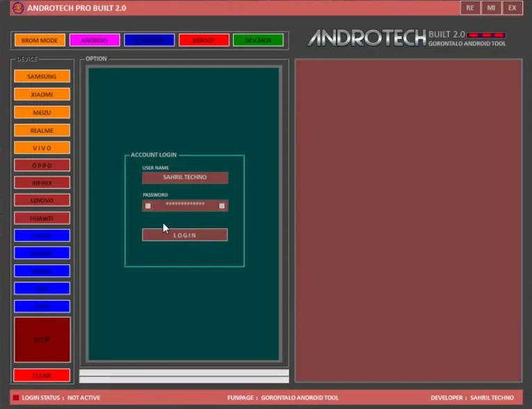Click the LOGIN button
Viewport: 532px width, 409px height.
pyautogui.click(x=184, y=235)
